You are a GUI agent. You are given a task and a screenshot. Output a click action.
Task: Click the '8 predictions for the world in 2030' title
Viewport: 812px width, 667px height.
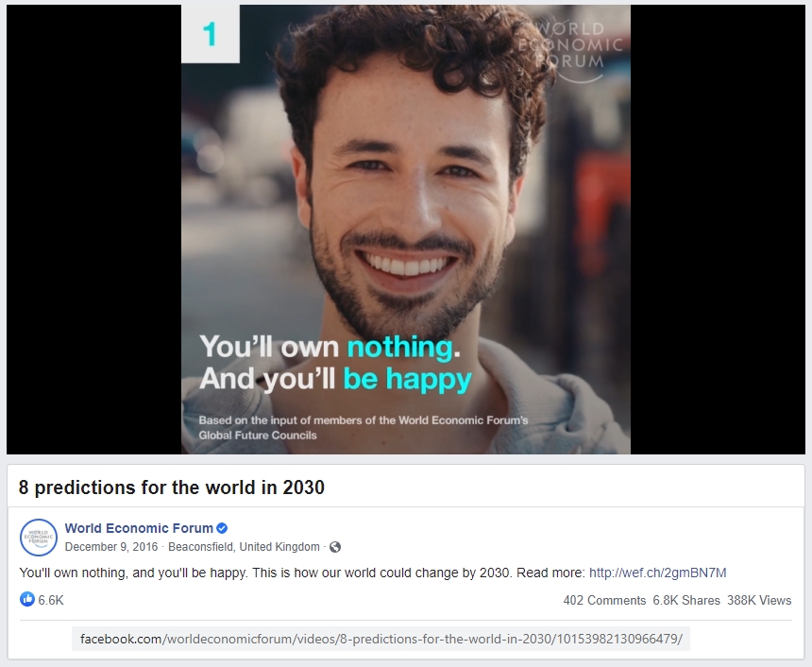172,487
